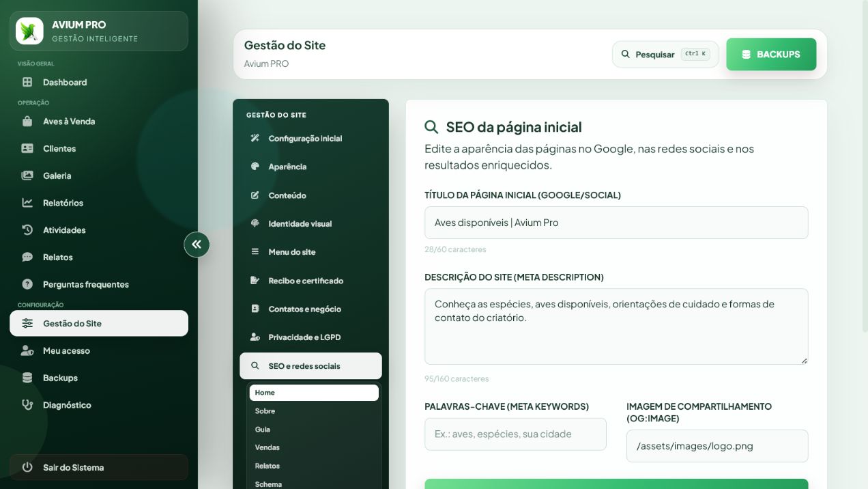The image size is (868, 489).
Task: Click the textarea resize handle corner
Action: click(x=804, y=360)
